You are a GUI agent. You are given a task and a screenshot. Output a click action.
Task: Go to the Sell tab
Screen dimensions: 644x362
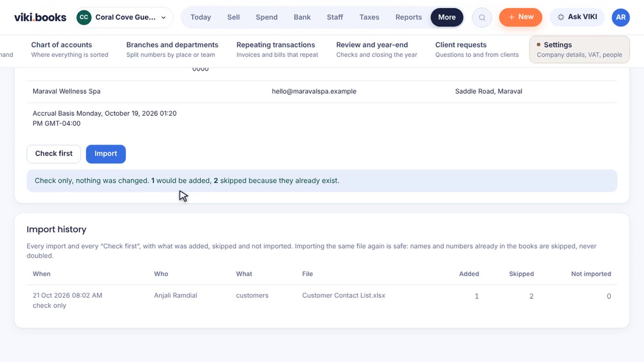click(233, 17)
